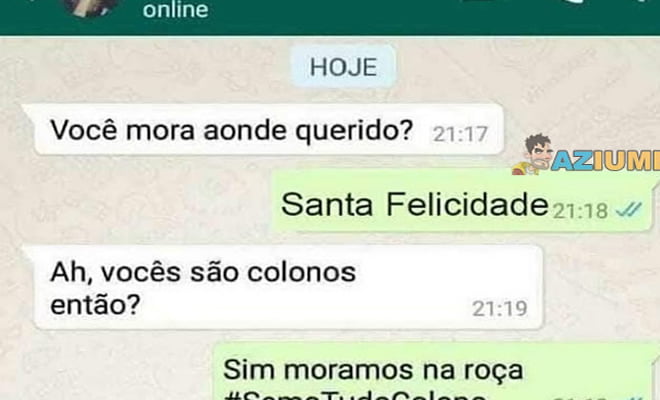Screen dimensions: 660x400
Task: Click the word "colonos" in received message
Action: [301, 272]
